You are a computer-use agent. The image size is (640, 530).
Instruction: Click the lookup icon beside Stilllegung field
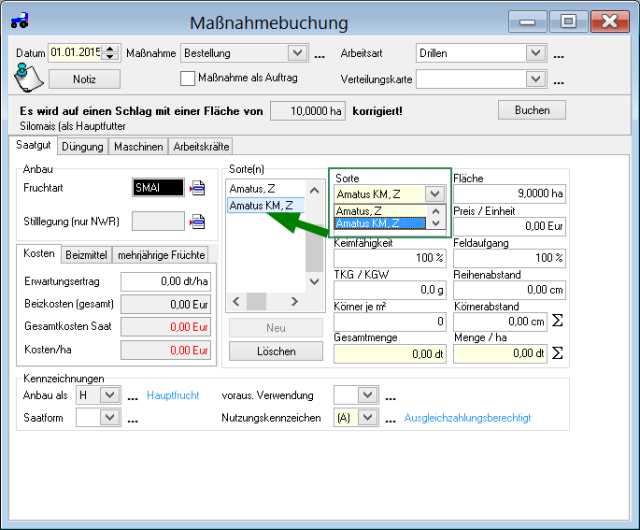[x=197, y=221]
